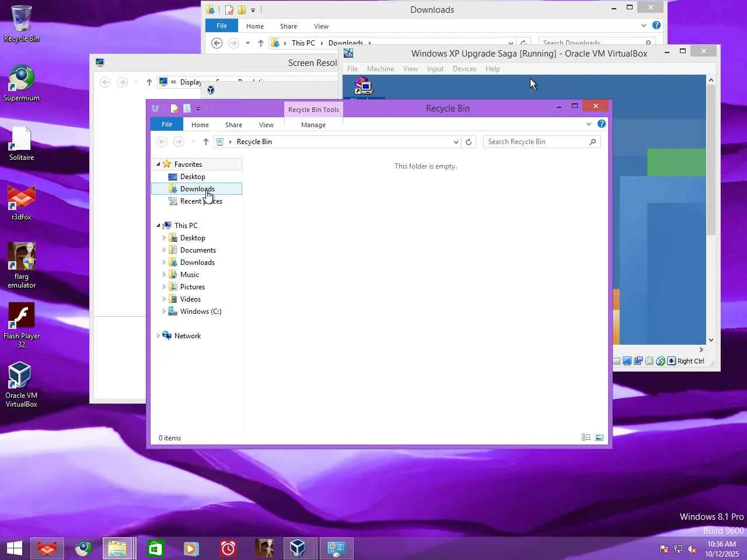This screenshot has width=747, height=560.
Task: Click the magnifier in Search Recycle Bin box
Action: click(x=592, y=142)
